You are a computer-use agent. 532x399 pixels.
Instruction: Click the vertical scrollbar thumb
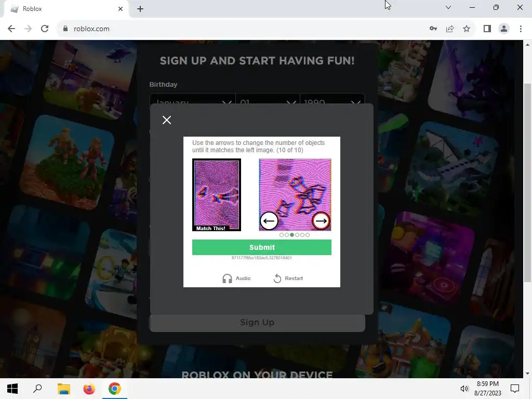[x=527, y=182]
